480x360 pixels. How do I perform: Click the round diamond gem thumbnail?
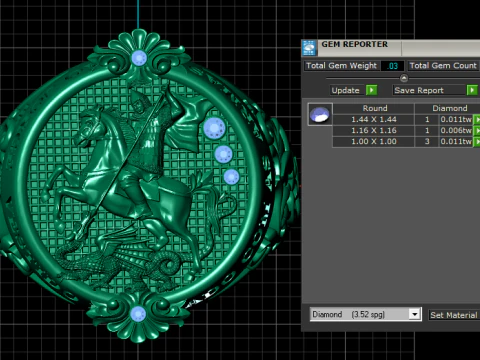[x=320, y=114]
